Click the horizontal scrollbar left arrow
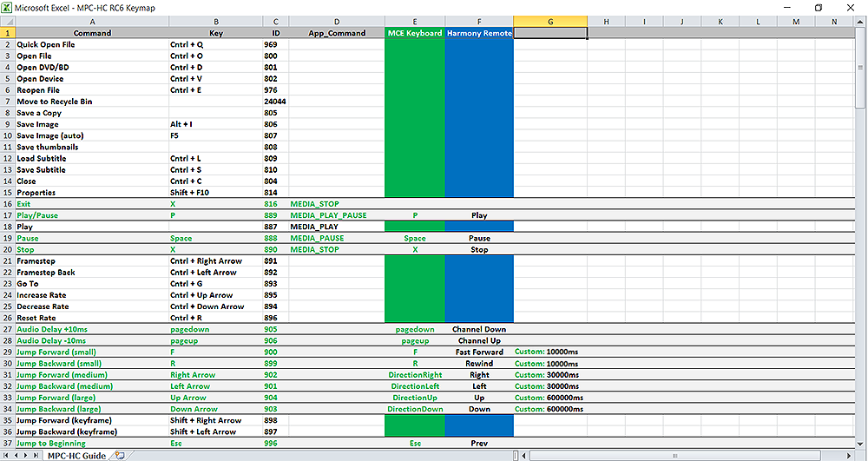868x461 pixels. (x=523, y=456)
